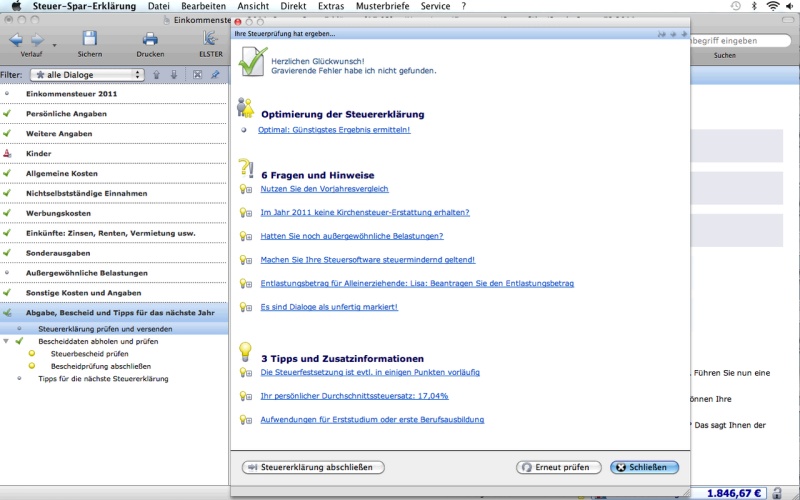Image resolution: width=800 pixels, height=500 pixels.
Task: Click the Wi-Fi icon in menu bar
Action: [773, 6]
